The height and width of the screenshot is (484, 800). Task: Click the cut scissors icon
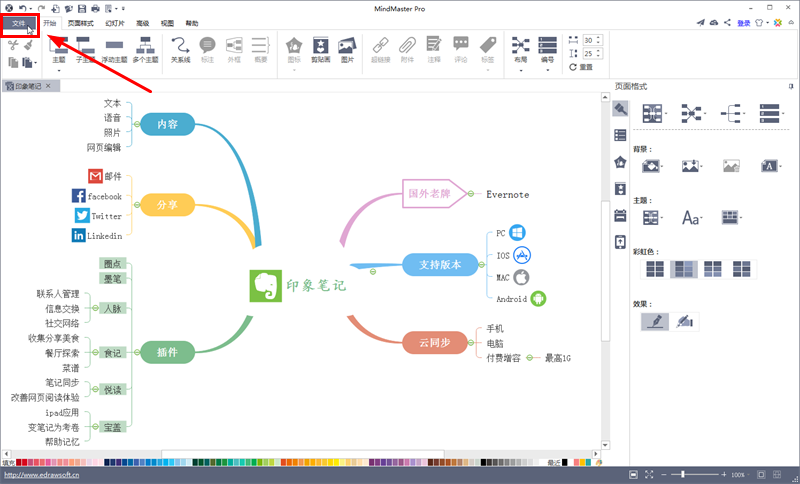click(13, 45)
